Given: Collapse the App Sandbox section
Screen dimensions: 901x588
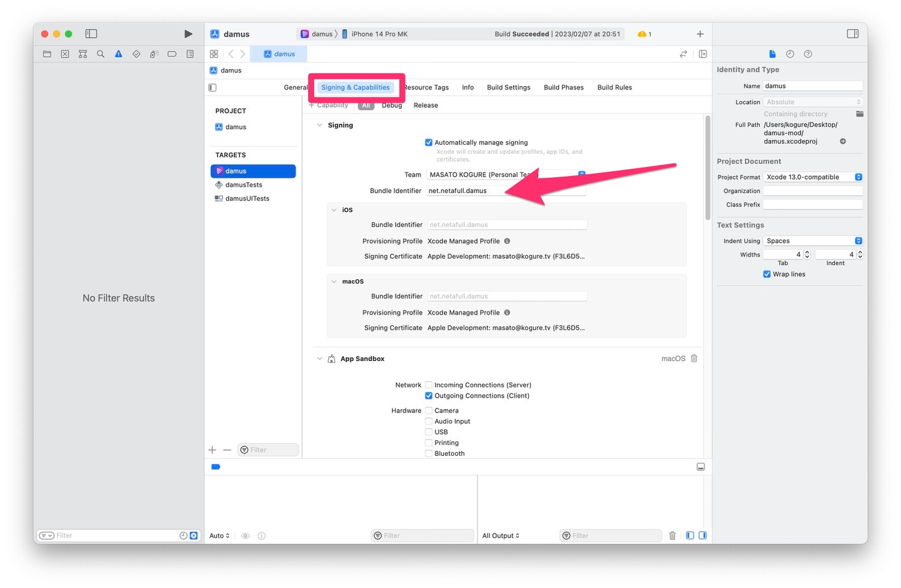Looking at the screenshot, I should point(320,359).
